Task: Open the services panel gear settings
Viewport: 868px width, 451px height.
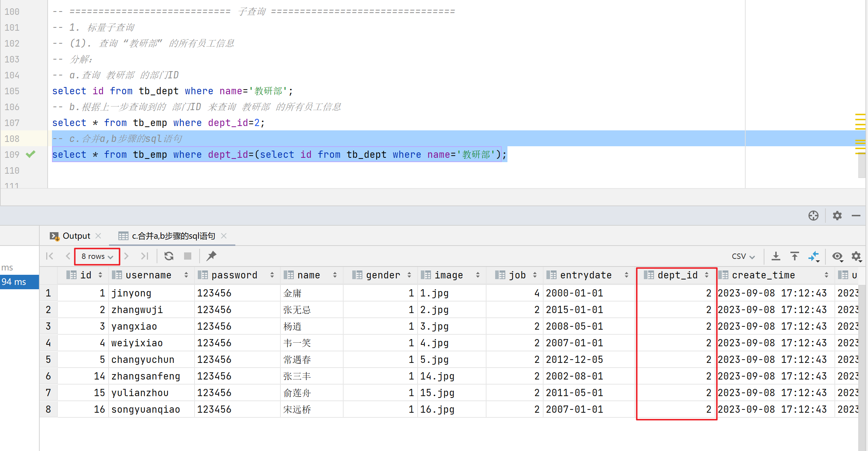Action: [837, 216]
